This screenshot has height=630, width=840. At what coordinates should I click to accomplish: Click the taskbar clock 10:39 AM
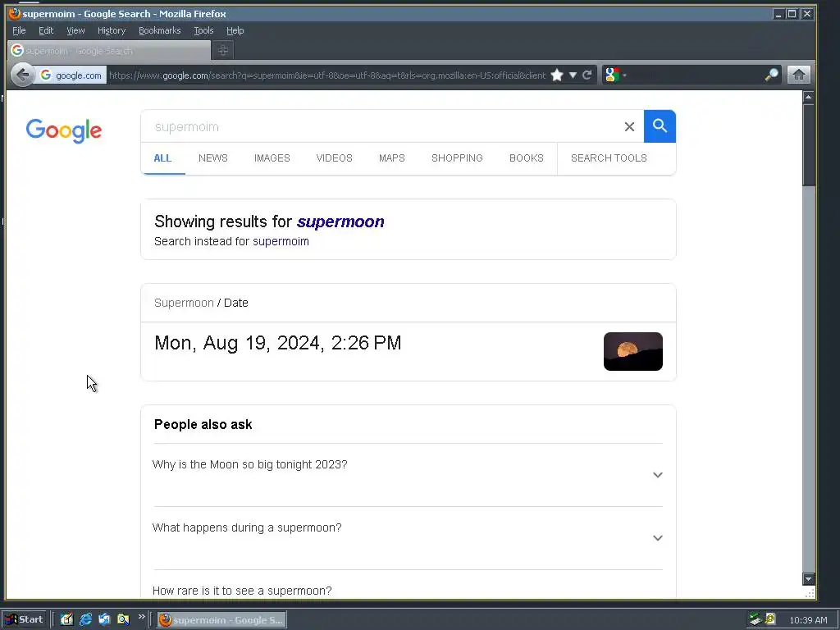pos(808,620)
